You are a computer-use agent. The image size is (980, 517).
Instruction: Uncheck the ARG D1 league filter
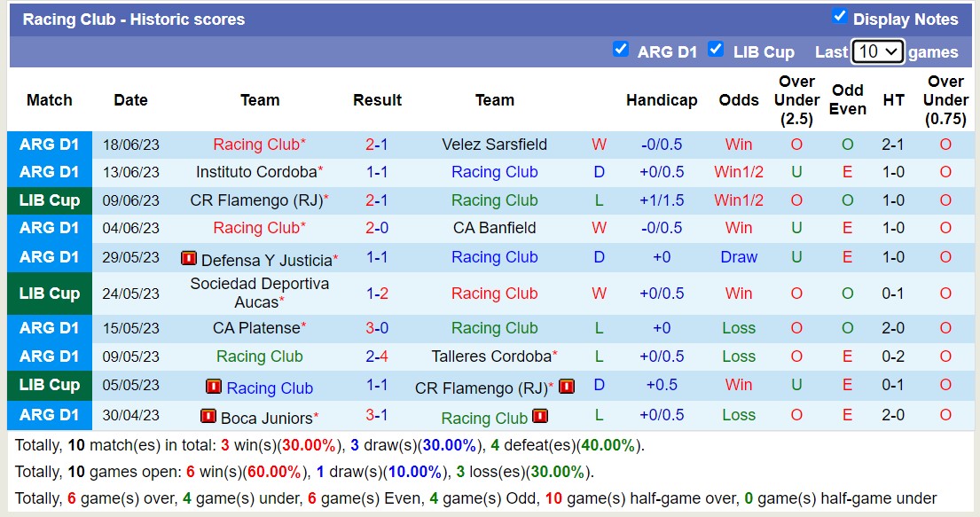(621, 50)
